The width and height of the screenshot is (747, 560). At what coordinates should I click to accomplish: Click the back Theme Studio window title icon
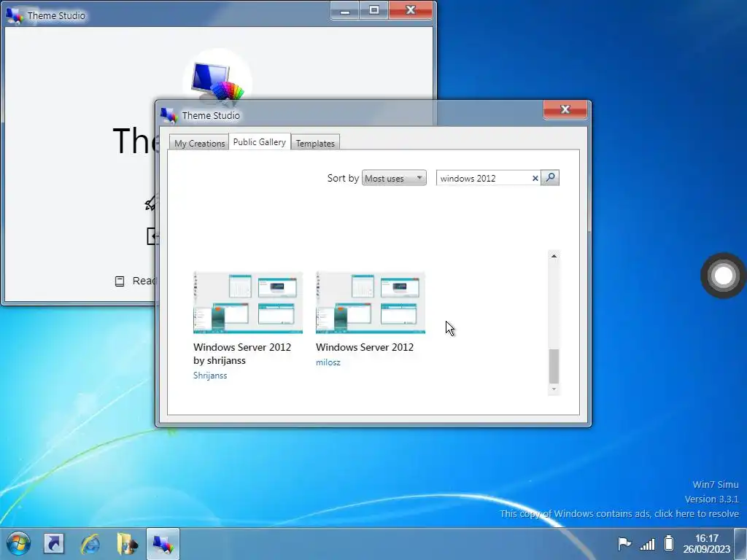pos(15,15)
